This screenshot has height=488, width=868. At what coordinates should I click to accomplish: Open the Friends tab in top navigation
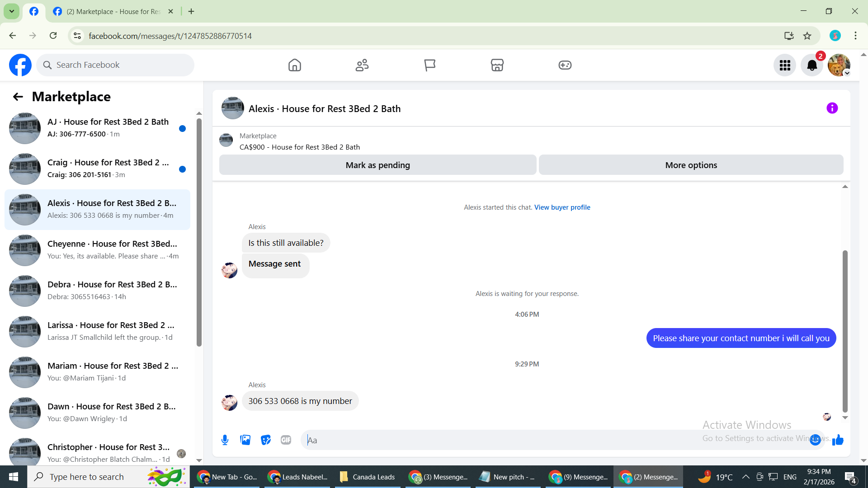click(x=362, y=66)
